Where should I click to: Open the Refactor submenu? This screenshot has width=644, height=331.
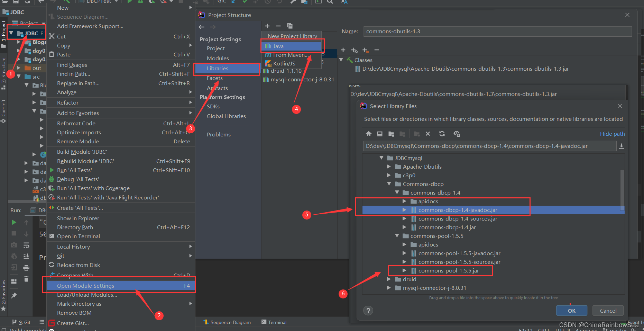(x=121, y=102)
